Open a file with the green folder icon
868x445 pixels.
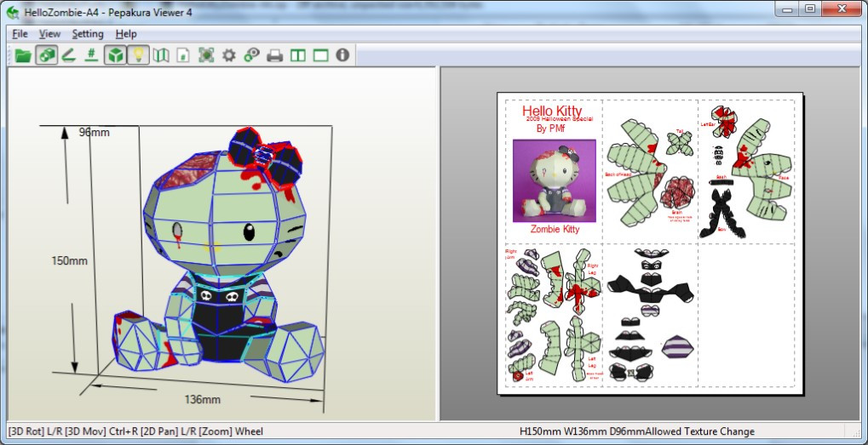pyautogui.click(x=23, y=55)
